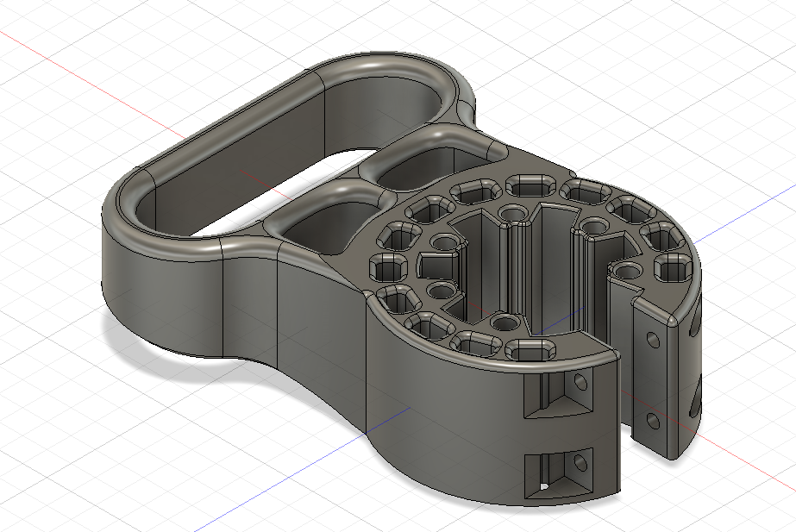Select the small hole inside the lower square recess
This screenshot has width=796, height=532.
tap(580, 462)
